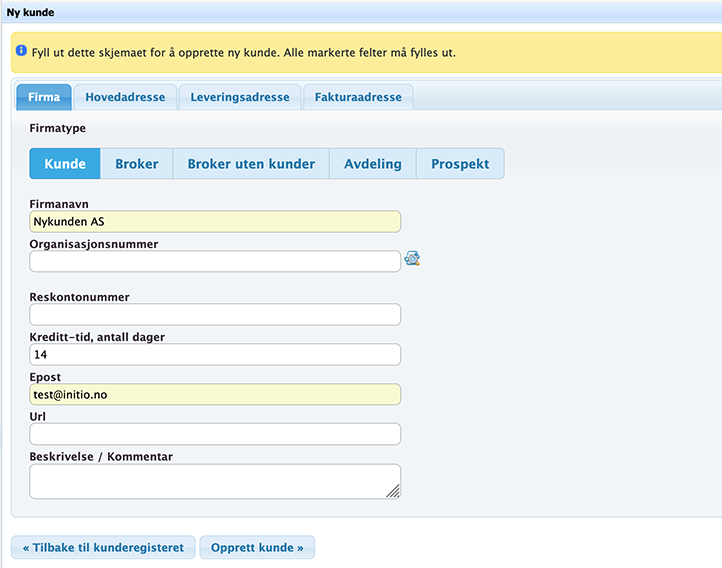Select the Fakturaadresse tab
Image resolution: width=722 pixels, height=568 pixels.
[358, 98]
